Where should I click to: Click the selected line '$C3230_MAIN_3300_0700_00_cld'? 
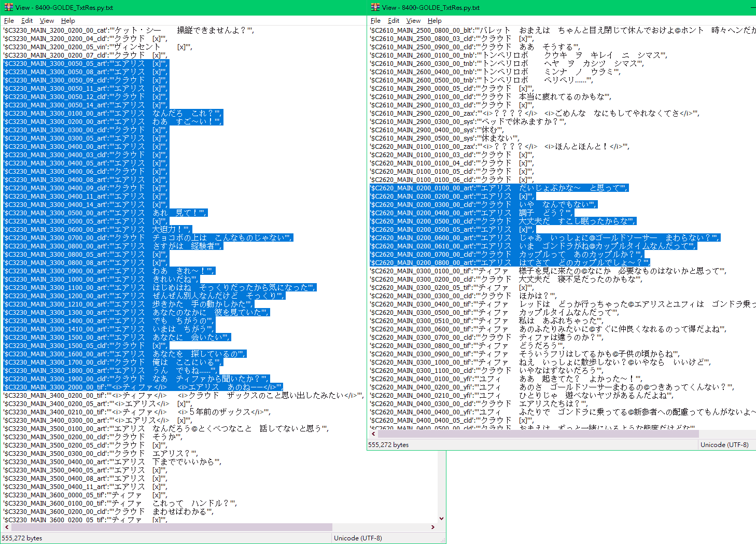click(148, 238)
